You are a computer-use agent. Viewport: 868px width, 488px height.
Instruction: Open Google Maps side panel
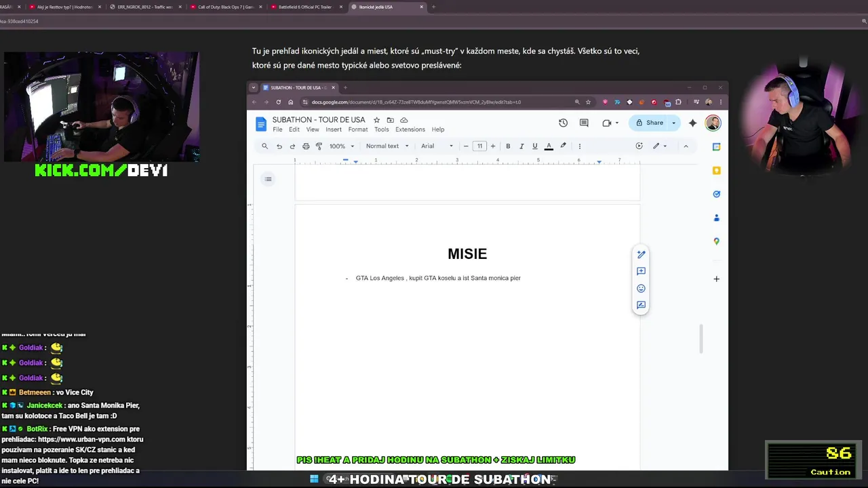click(x=716, y=241)
